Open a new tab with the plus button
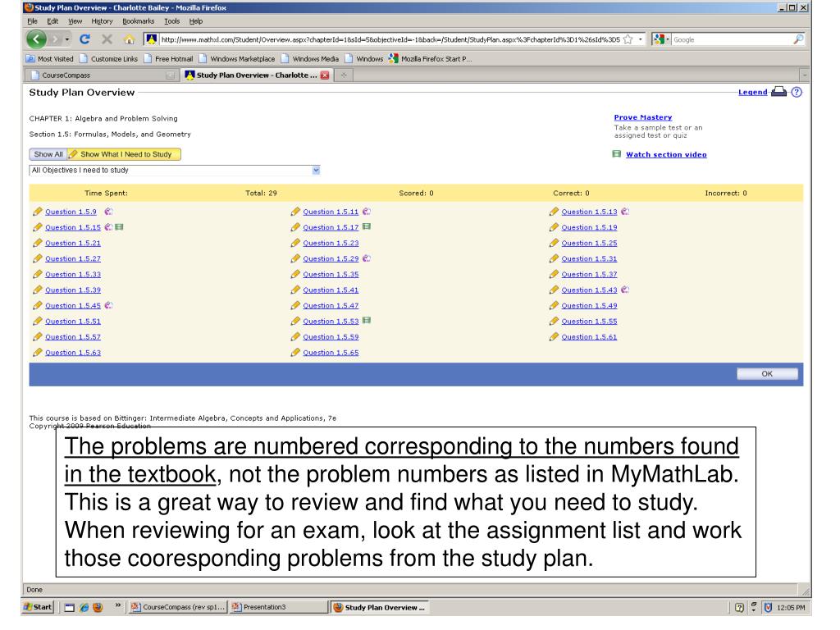This screenshot has height=630, width=840. pos(344,75)
